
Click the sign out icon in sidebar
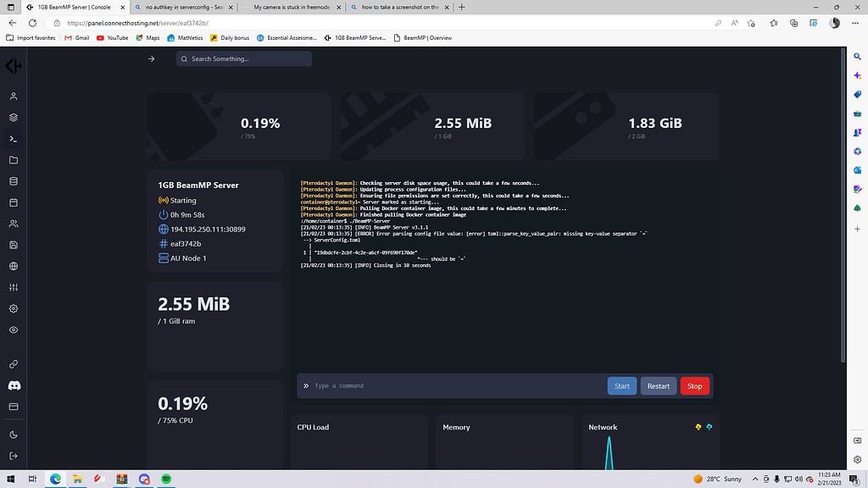14,456
